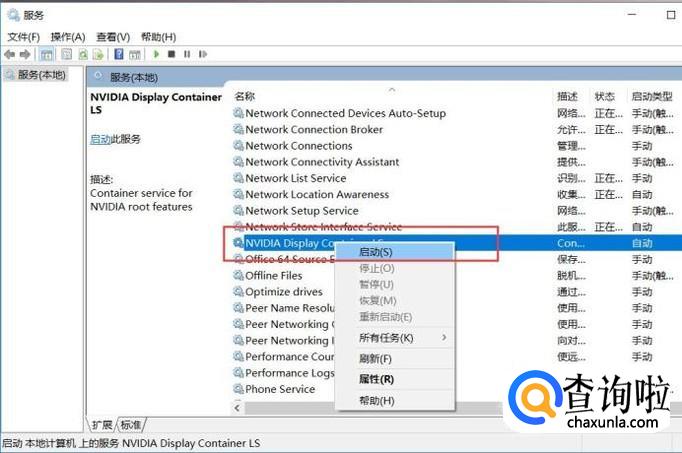Switch to the 扩展 tab

coord(102,425)
